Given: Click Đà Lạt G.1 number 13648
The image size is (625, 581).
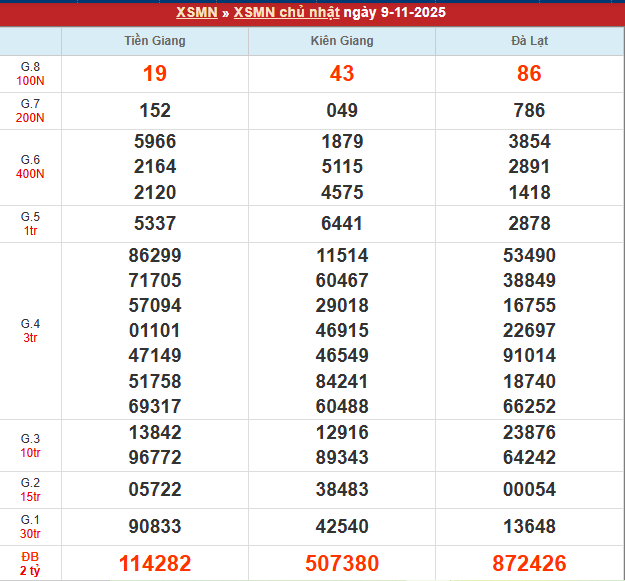Looking at the screenshot, I should [x=529, y=527].
